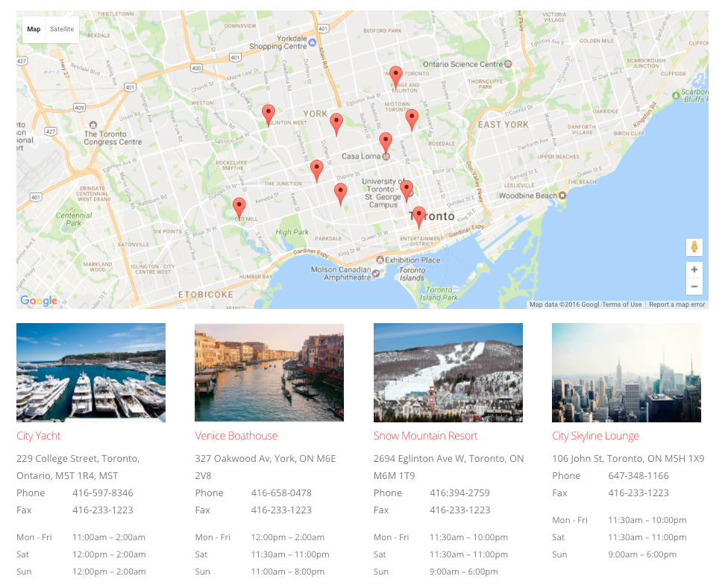Image resolution: width=728 pixels, height=585 pixels.
Task: Click Ontario Science Centre marker icon
Action: click(x=509, y=64)
